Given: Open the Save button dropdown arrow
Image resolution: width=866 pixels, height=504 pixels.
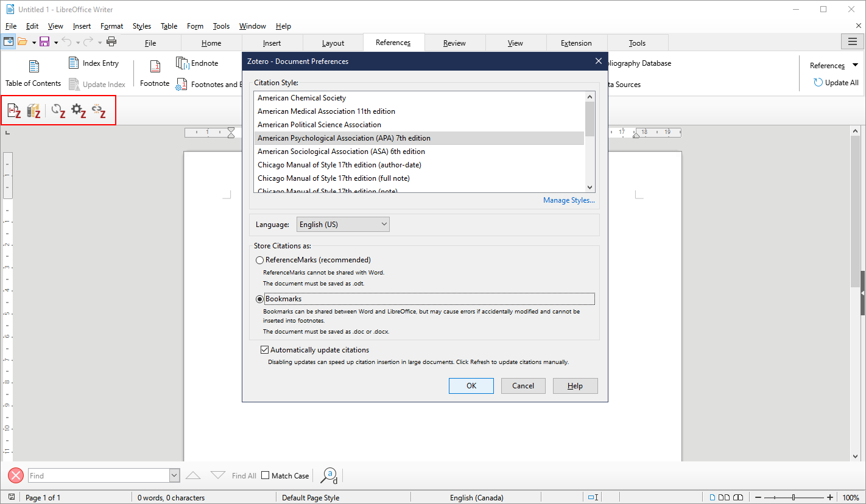Looking at the screenshot, I should click(56, 41).
